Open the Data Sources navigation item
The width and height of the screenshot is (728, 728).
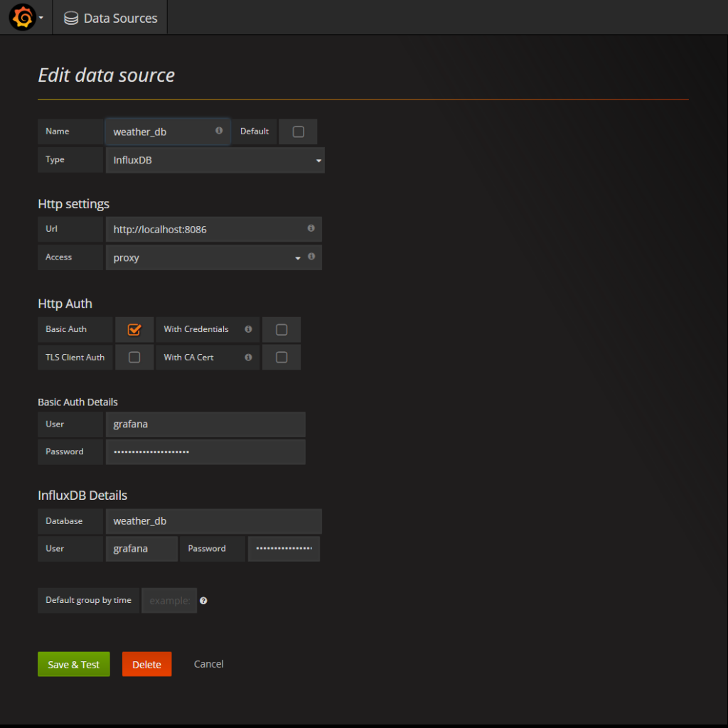(110, 18)
